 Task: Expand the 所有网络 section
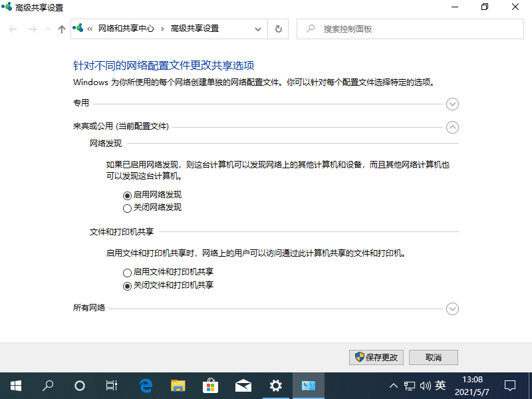pyautogui.click(x=453, y=309)
